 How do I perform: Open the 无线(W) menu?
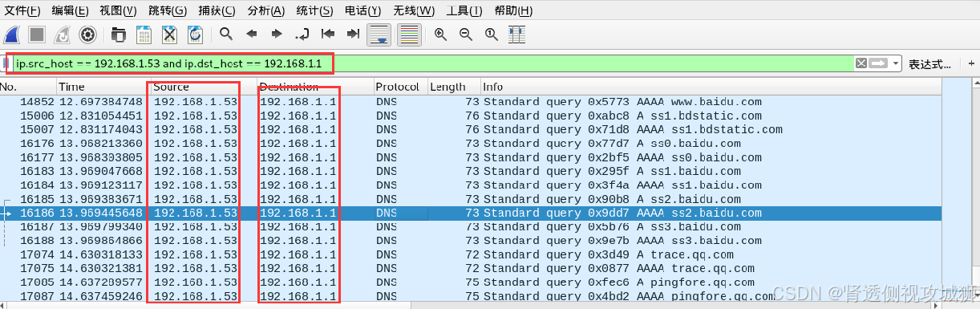click(415, 10)
